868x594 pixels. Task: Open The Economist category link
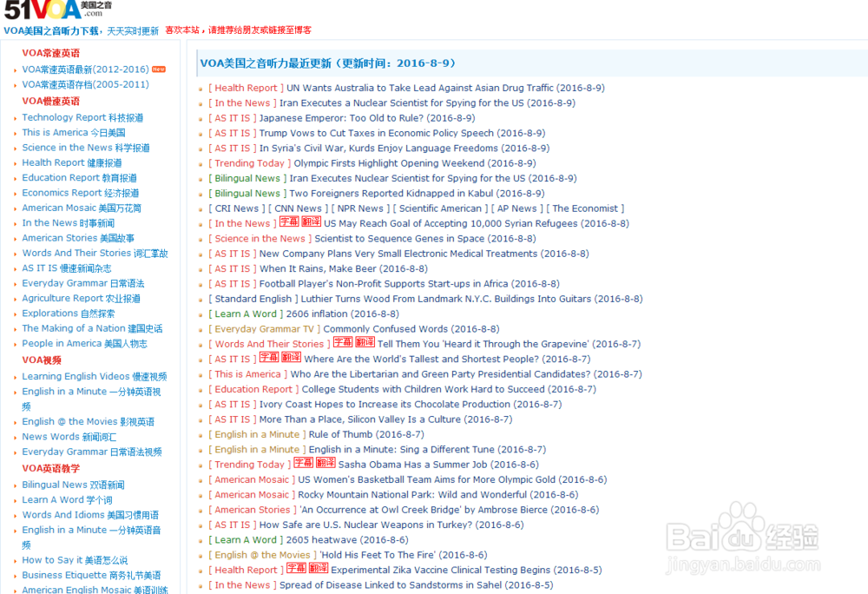point(585,208)
